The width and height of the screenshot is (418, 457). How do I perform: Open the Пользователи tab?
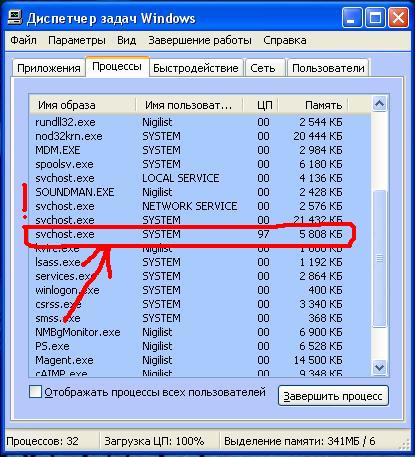click(x=328, y=68)
